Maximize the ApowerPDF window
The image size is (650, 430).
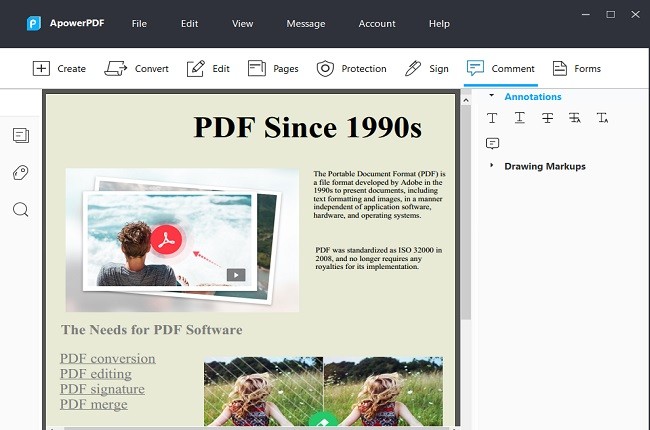click(x=611, y=15)
